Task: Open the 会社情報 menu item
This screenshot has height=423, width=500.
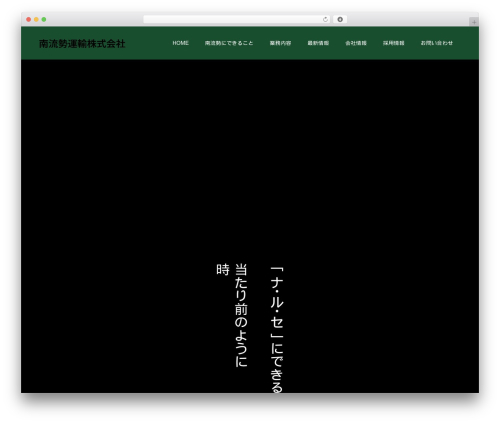Action: (x=356, y=43)
